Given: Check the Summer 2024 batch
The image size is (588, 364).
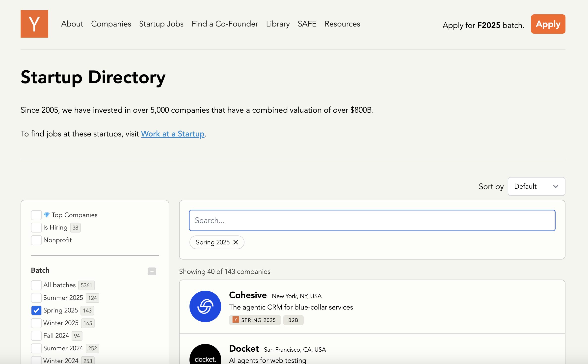Looking at the screenshot, I should point(36,348).
